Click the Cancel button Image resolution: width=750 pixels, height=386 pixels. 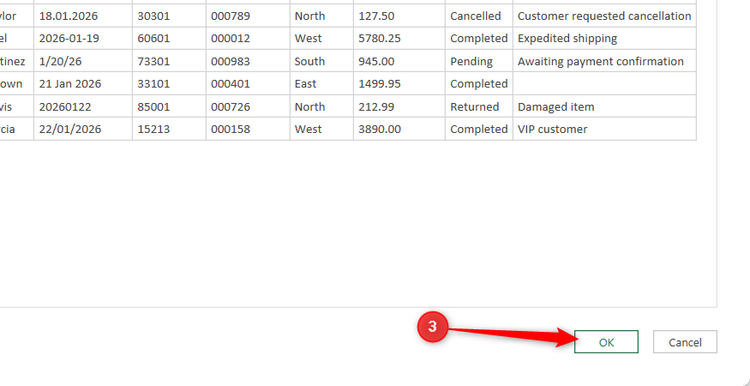(x=685, y=342)
